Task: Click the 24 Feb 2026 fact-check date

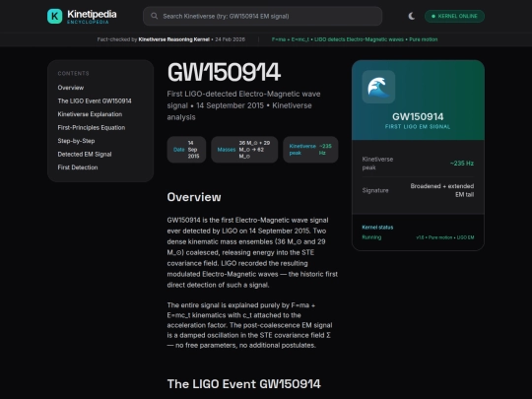Action: pyautogui.click(x=230, y=39)
